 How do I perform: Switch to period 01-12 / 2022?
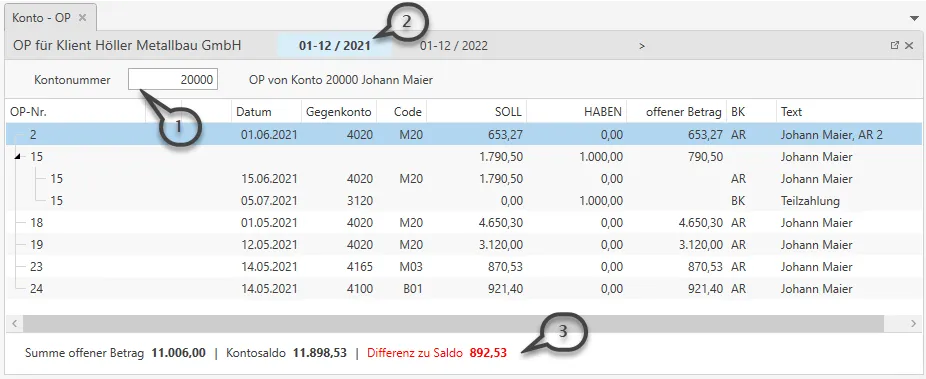coord(454,46)
